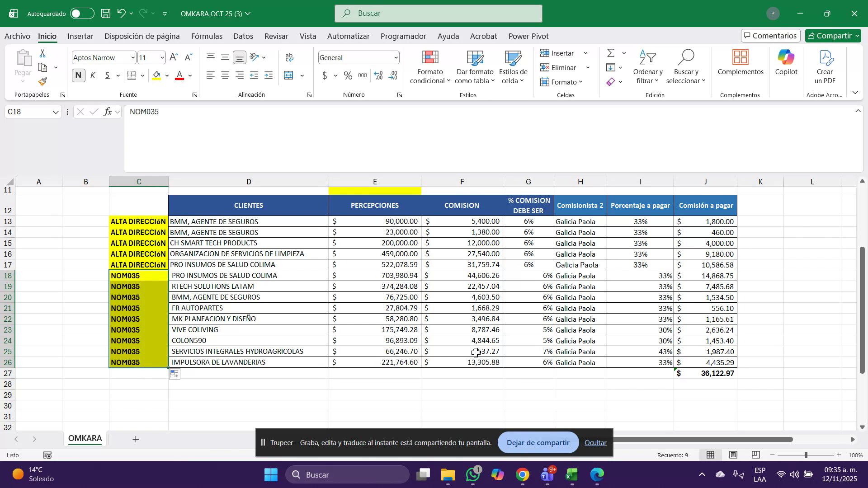The image size is (868, 488).
Task: Open the General number format dropdown
Action: click(395, 57)
